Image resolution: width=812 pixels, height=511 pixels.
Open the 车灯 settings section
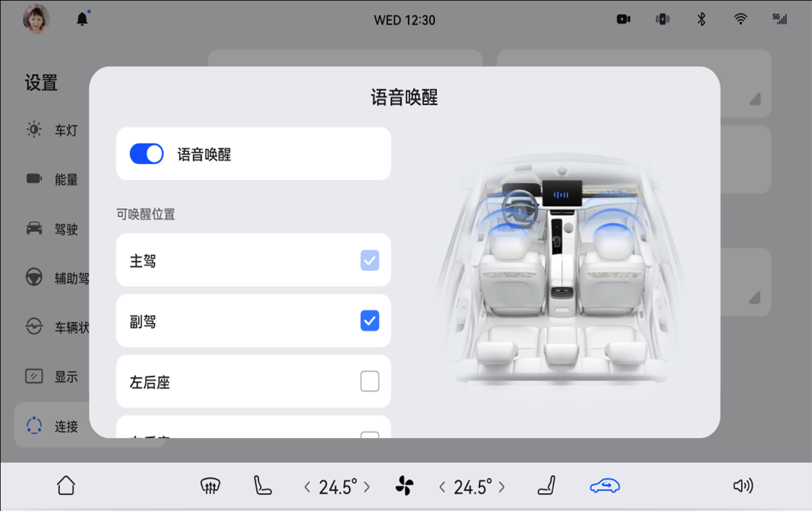(53, 131)
